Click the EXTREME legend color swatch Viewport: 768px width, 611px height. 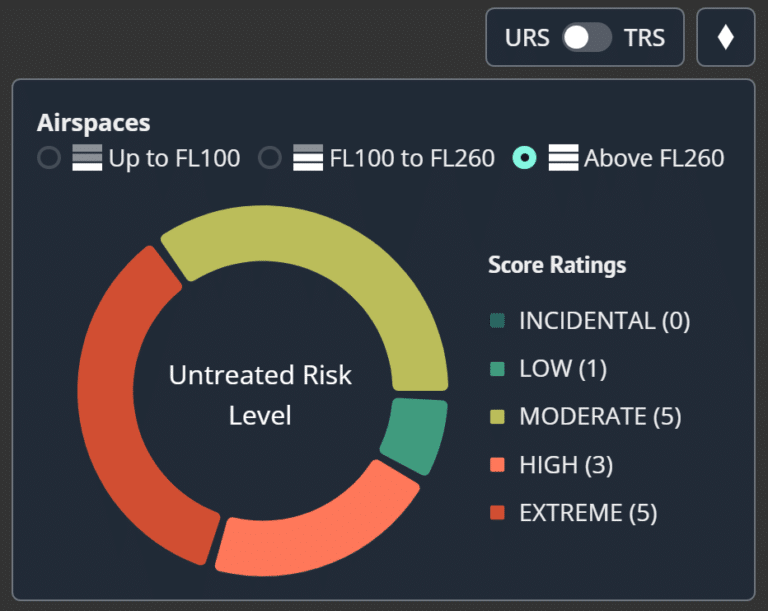[x=497, y=513]
